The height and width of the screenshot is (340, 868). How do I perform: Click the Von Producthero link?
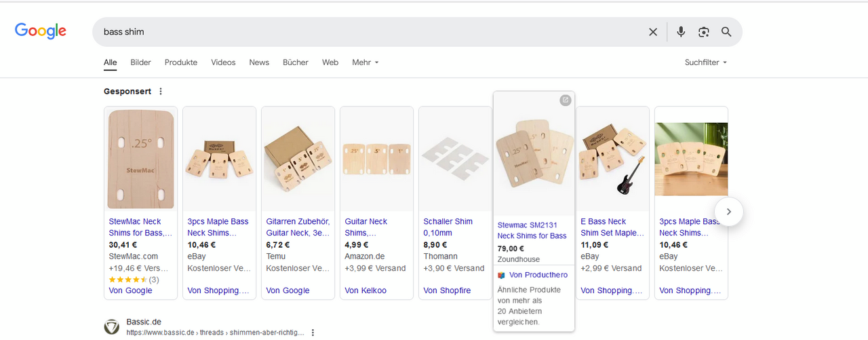(x=538, y=275)
